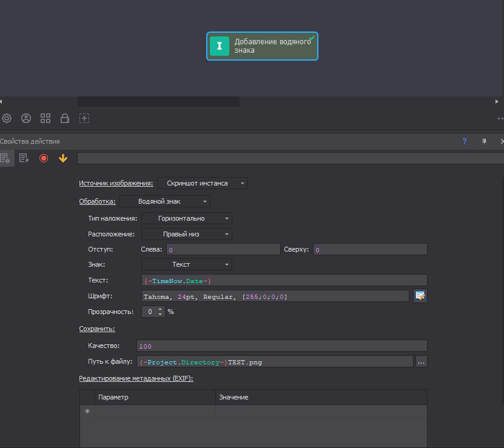504x448 pixels.
Task: Open the Тип наложения dropdown
Action: click(x=187, y=218)
